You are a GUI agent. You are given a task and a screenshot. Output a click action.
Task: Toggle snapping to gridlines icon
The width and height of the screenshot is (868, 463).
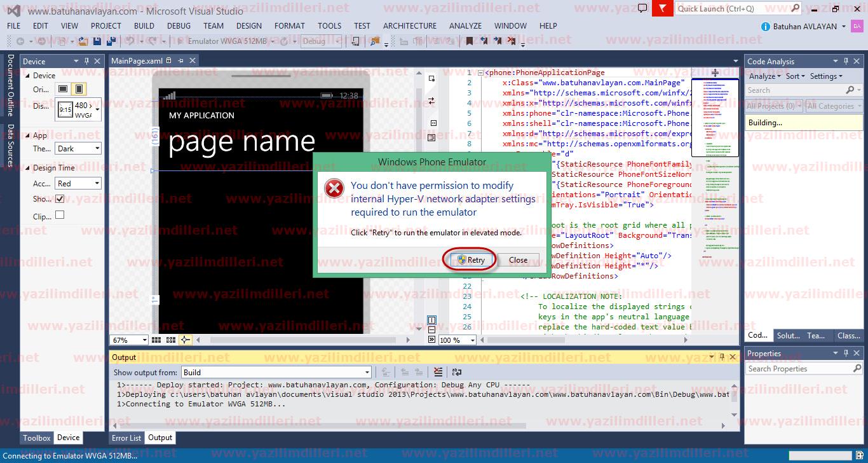coord(172,340)
